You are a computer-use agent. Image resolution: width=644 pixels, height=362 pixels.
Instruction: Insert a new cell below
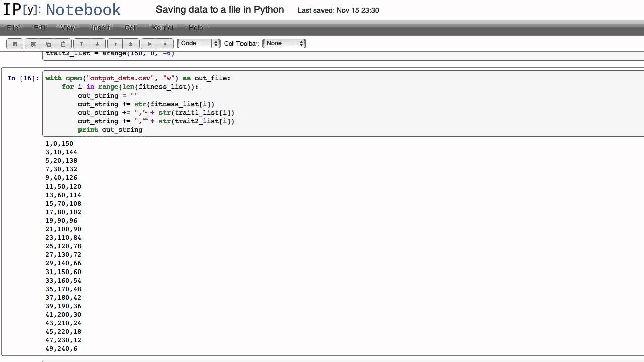[130, 43]
